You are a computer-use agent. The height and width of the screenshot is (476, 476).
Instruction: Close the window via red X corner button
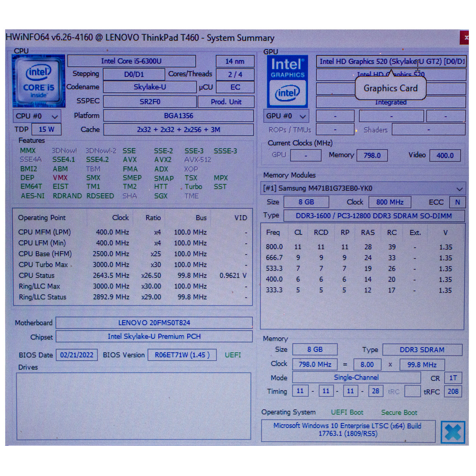point(465,38)
